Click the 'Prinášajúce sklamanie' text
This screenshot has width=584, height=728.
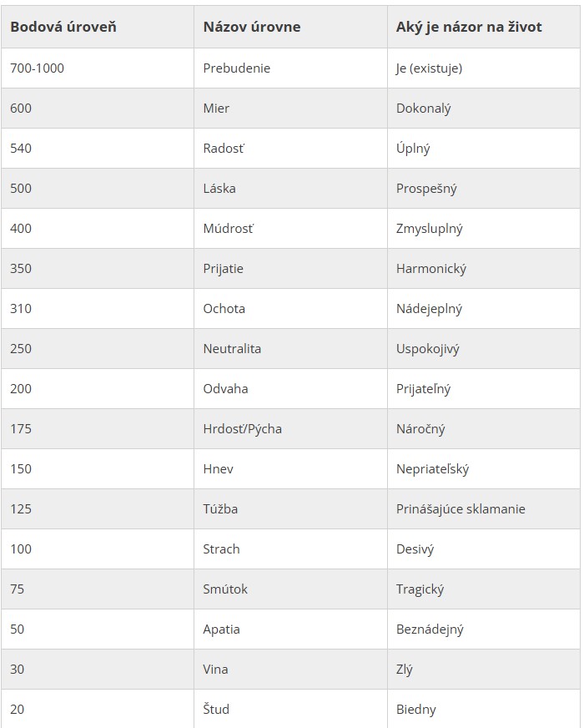pos(461,509)
